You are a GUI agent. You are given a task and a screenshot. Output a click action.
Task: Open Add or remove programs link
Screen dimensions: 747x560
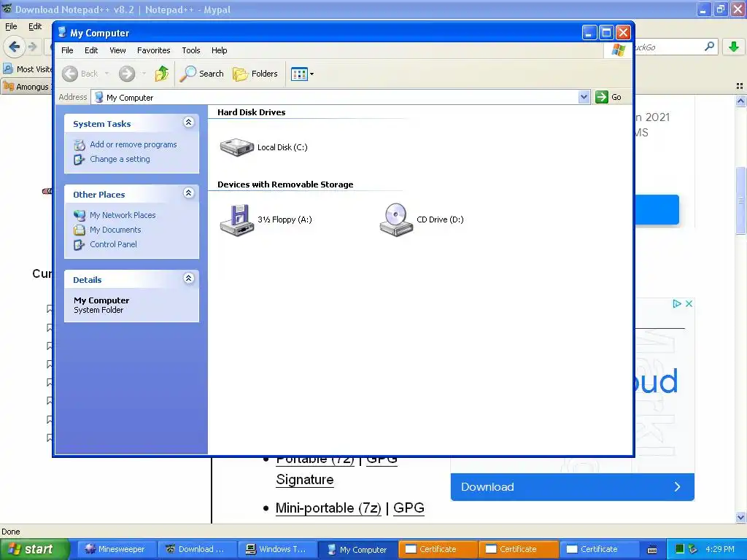[x=133, y=144]
